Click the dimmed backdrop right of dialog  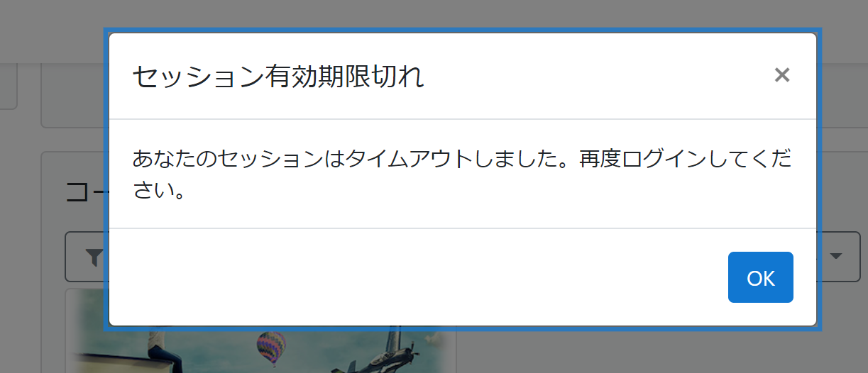pyautogui.click(x=845, y=177)
